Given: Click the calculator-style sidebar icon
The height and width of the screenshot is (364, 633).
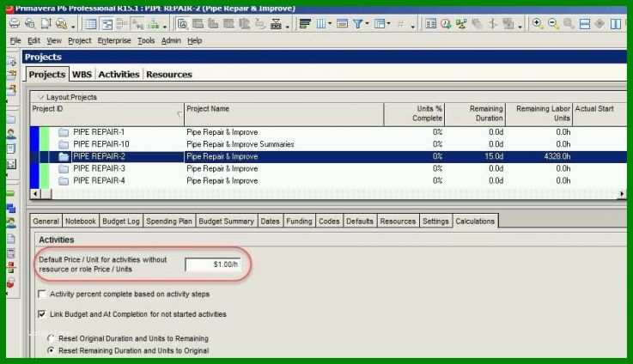Looking at the screenshot, I should 11,254.
